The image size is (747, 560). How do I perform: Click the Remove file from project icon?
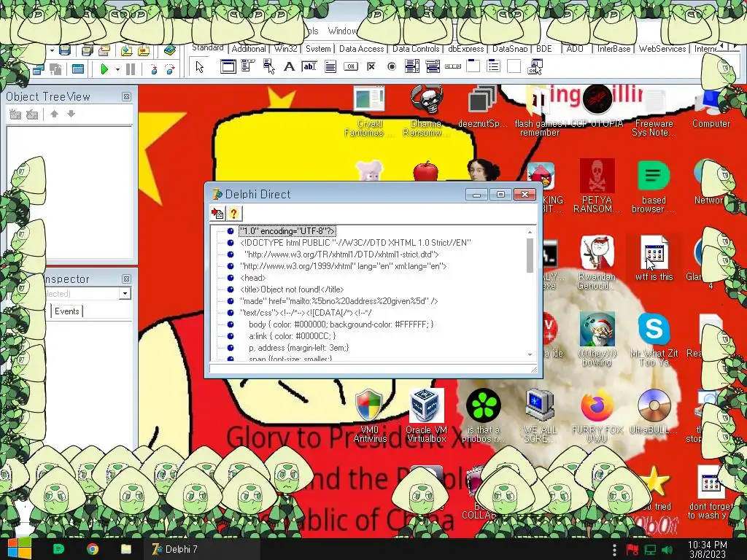click(x=144, y=50)
